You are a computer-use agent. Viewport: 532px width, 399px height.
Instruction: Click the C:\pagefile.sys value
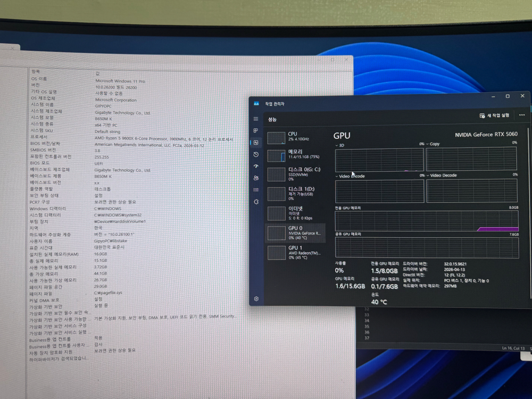click(108, 293)
